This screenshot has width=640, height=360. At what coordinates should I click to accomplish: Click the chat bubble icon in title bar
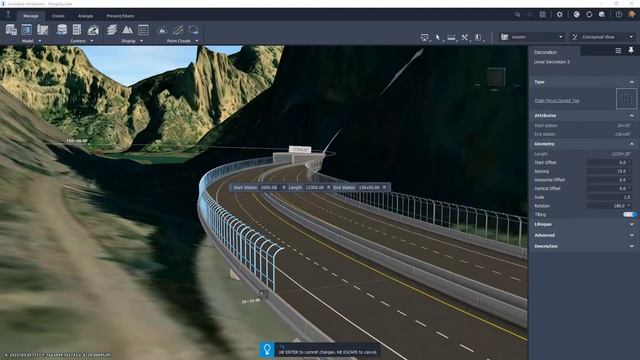pyautogui.click(x=602, y=14)
